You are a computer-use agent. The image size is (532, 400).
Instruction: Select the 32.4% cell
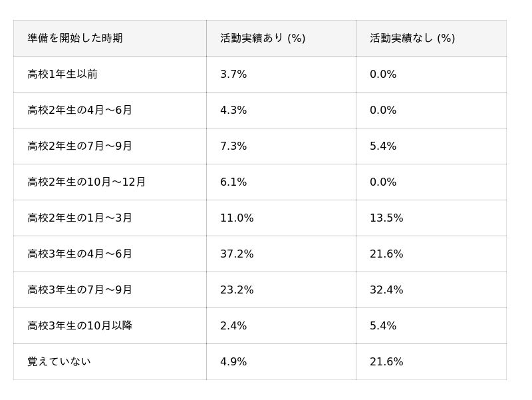pos(386,290)
